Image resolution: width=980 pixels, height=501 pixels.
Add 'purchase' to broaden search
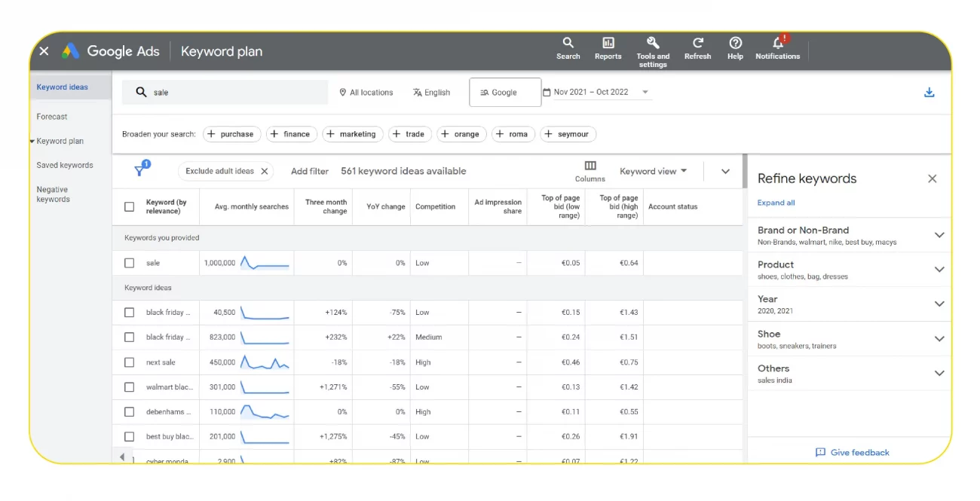point(231,134)
